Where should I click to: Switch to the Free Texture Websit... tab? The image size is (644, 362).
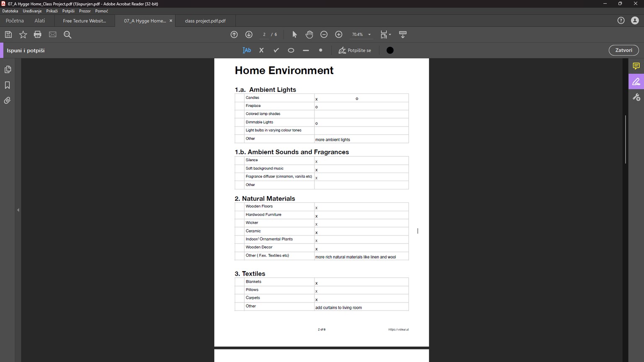(84, 21)
